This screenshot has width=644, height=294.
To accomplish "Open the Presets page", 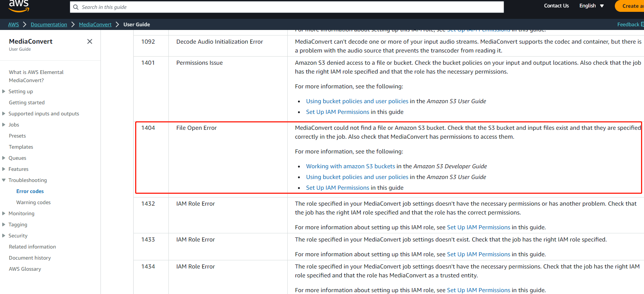I will [17, 136].
